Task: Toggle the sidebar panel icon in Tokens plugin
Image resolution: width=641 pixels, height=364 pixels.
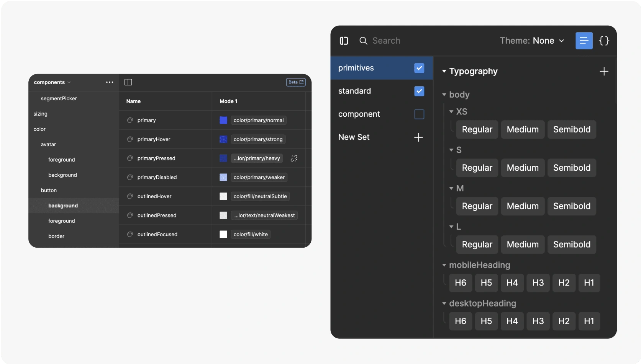Action: (344, 41)
